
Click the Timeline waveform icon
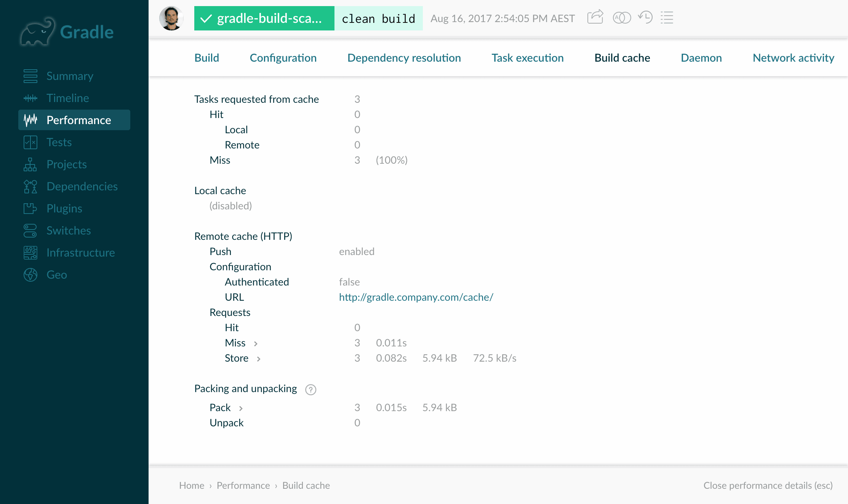tap(30, 98)
